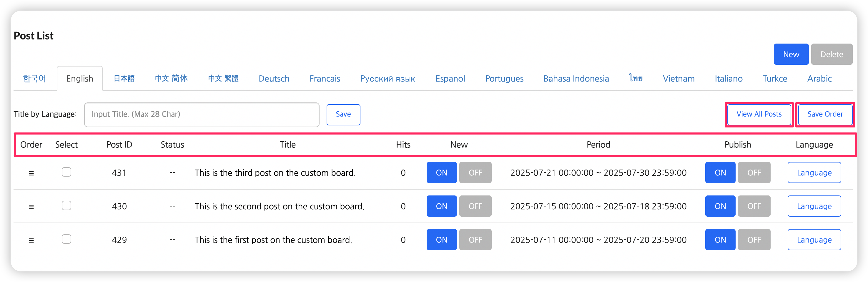This screenshot has height=282, width=868.
Task: Select the Bahasa Indonesia tab
Action: point(576,79)
